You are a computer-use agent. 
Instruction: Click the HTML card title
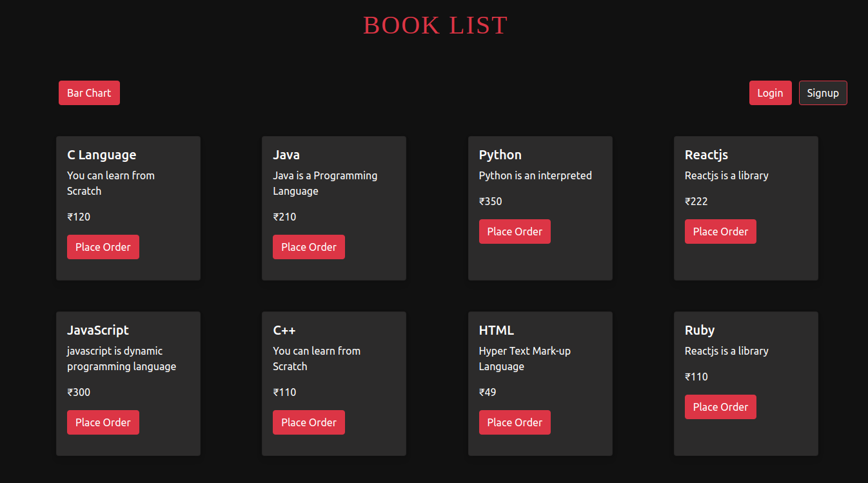(x=497, y=330)
